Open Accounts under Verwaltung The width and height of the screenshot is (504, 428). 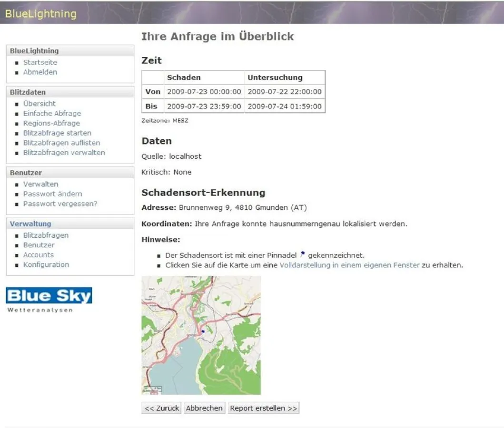click(x=39, y=254)
